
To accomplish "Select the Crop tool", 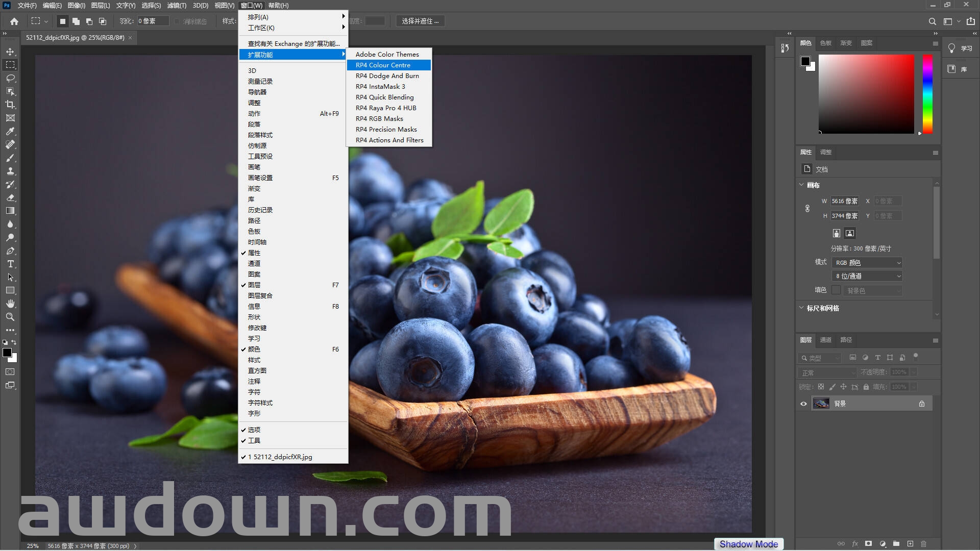I will point(10,105).
